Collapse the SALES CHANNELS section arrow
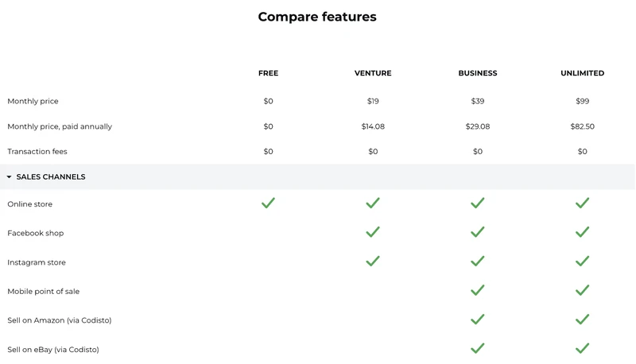The width and height of the screenshot is (636, 364). coord(9,176)
